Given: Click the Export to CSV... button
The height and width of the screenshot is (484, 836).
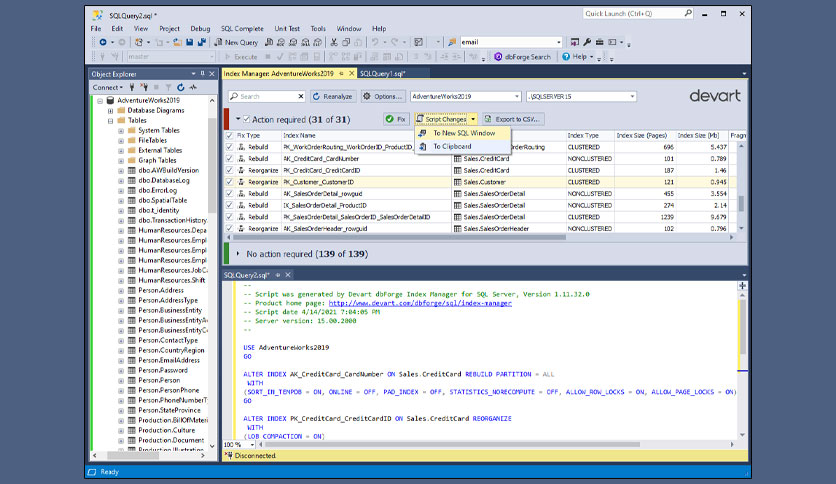Looking at the screenshot, I should coord(514,119).
